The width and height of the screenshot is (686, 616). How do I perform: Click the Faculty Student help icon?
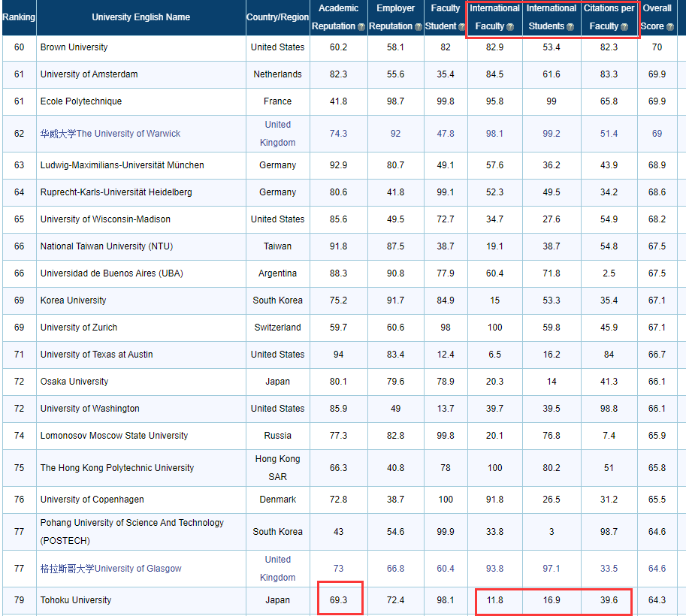click(461, 27)
